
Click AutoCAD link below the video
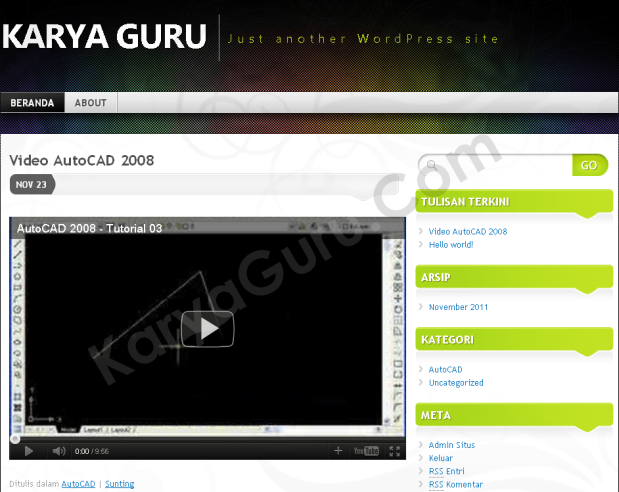78,484
